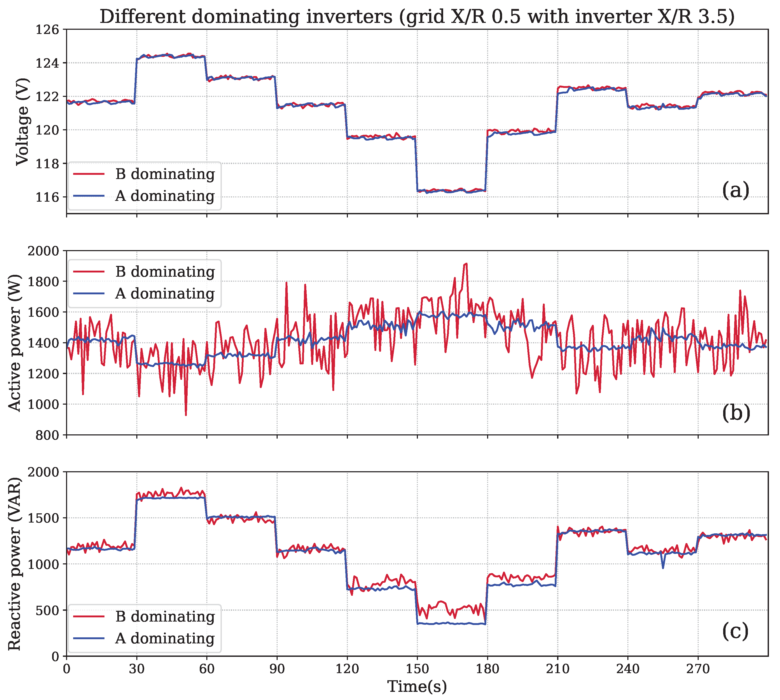Click the Active power (W) axis label
The image size is (780, 700).
point(15,343)
